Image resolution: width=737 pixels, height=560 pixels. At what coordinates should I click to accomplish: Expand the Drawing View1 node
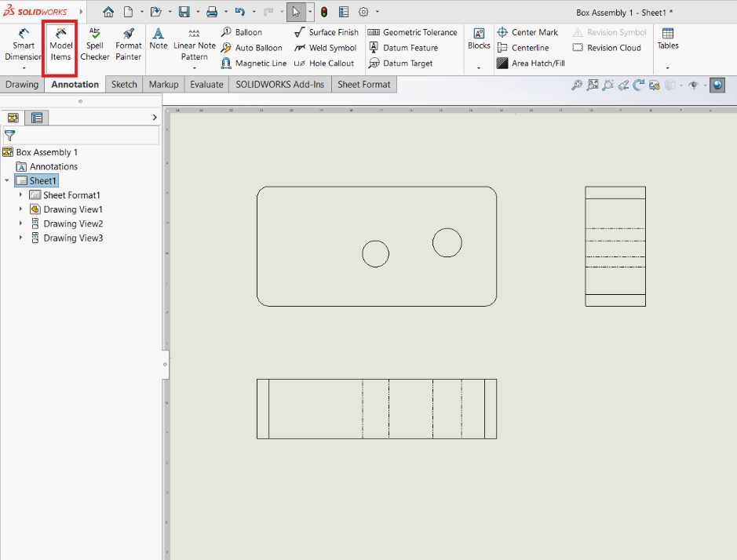pos(20,209)
